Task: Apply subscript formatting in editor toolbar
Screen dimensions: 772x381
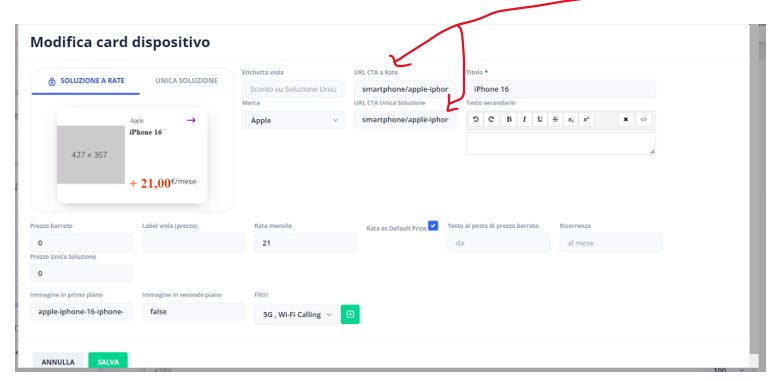Action: tap(570, 120)
